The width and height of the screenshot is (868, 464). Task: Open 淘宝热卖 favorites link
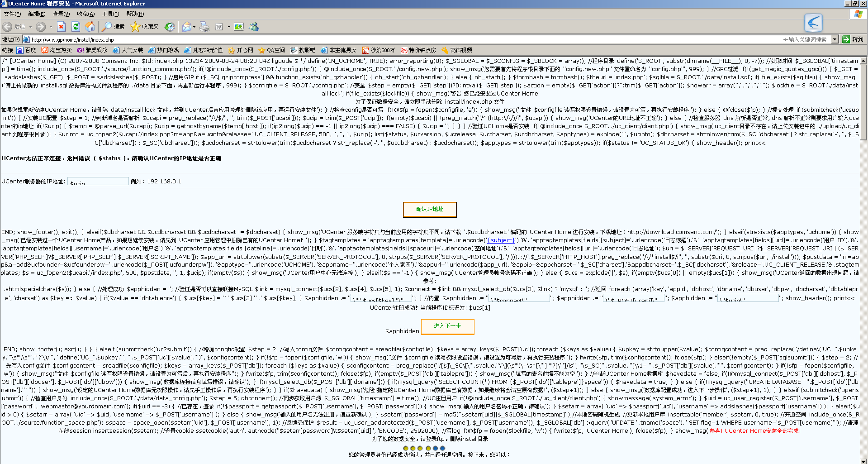pyautogui.click(x=57, y=50)
